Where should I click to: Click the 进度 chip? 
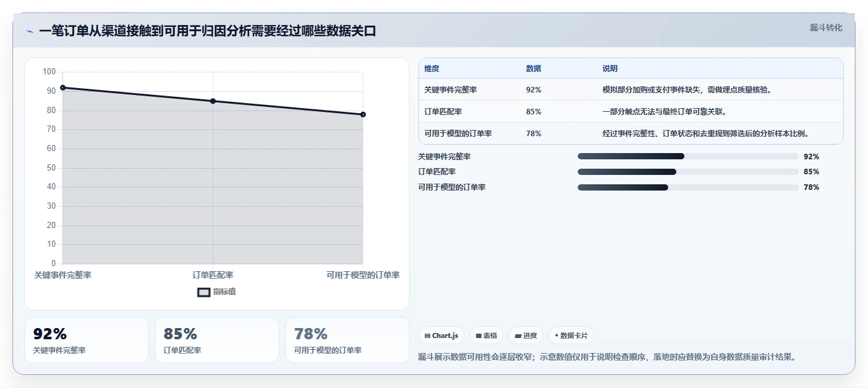pyautogui.click(x=526, y=336)
